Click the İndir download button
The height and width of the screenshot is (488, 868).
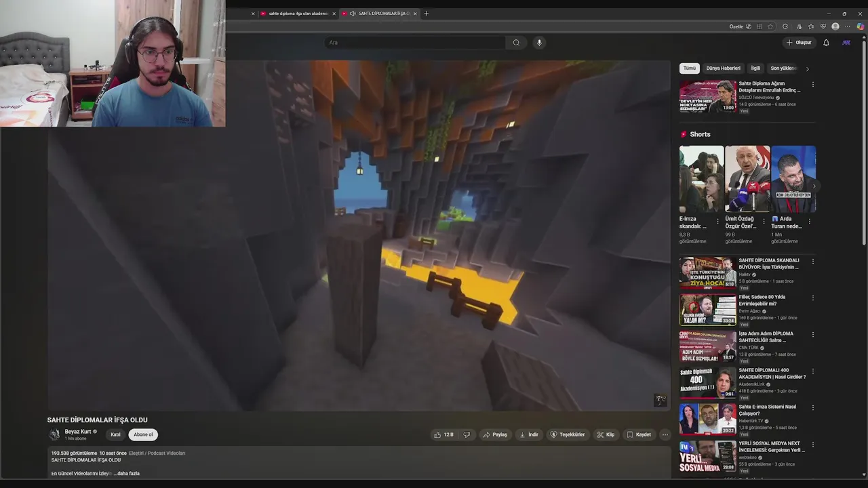528,434
